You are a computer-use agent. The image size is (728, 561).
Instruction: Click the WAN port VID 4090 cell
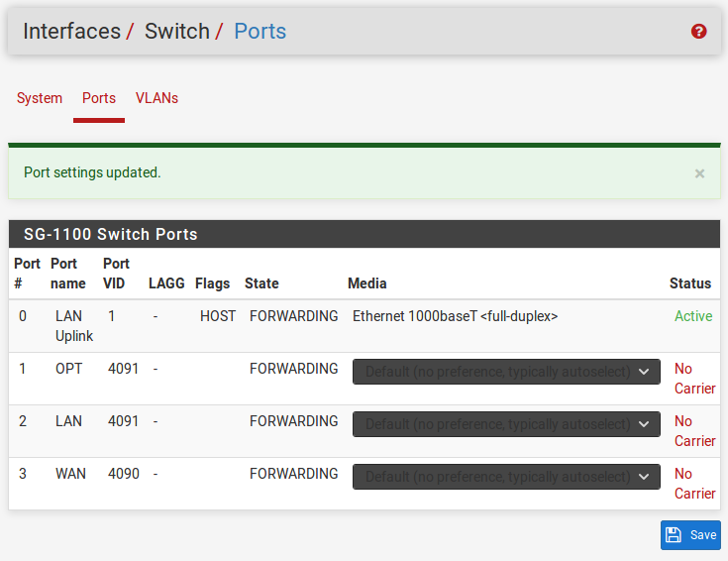[124, 474]
